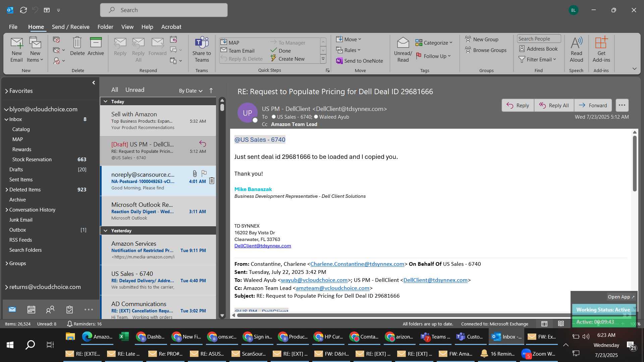Screen dimensions: 644x362
Task: Click the Team Email quick step
Action: pyautogui.click(x=237, y=51)
